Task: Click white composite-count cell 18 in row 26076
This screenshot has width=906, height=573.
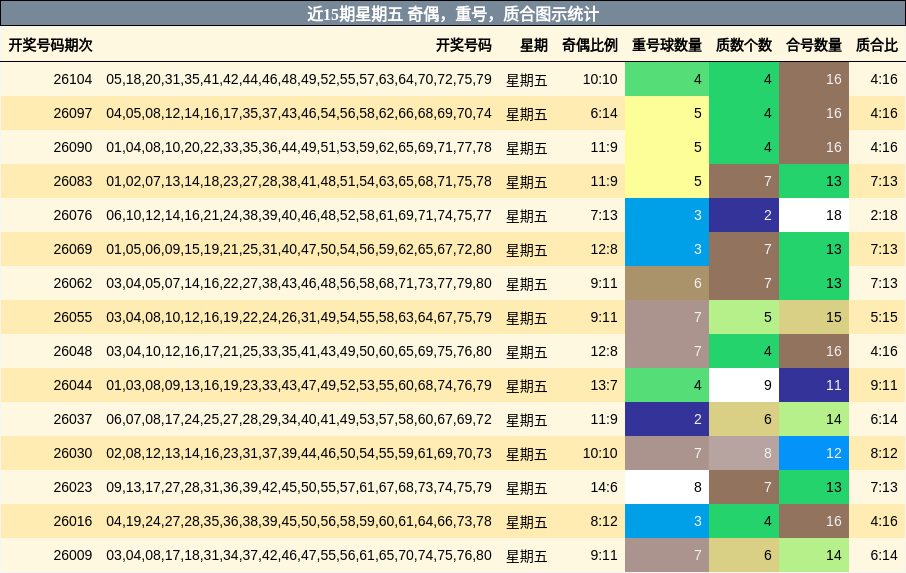Action: [814, 215]
